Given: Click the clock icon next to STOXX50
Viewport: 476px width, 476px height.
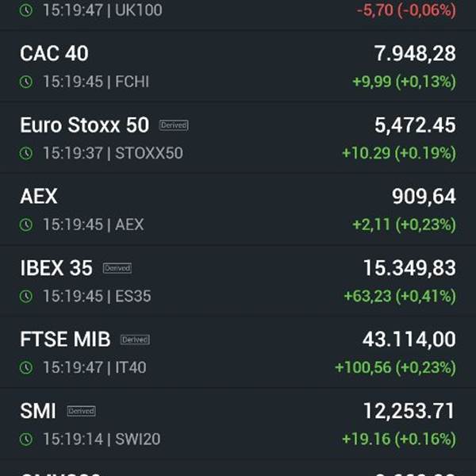Looking at the screenshot, I should click(x=26, y=153).
